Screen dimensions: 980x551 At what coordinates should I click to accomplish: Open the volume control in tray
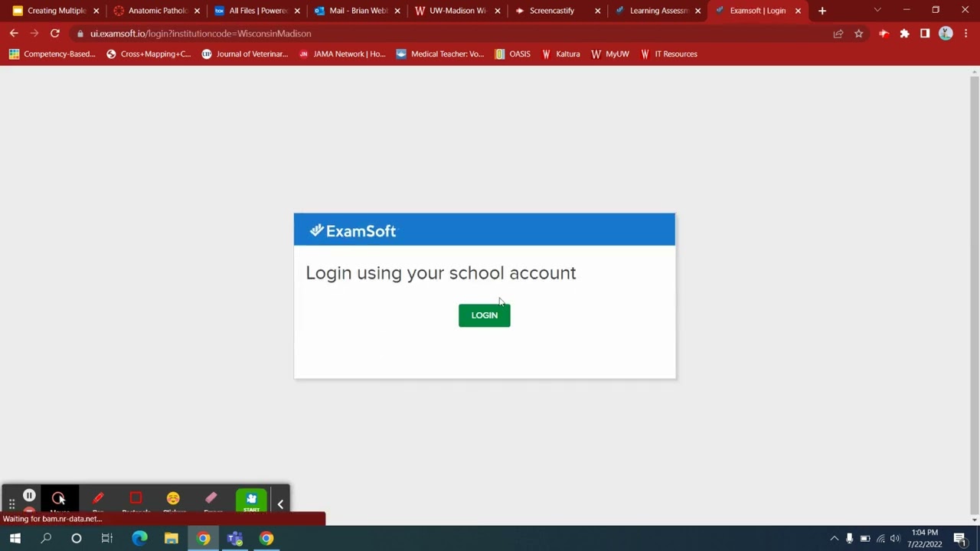tap(895, 539)
